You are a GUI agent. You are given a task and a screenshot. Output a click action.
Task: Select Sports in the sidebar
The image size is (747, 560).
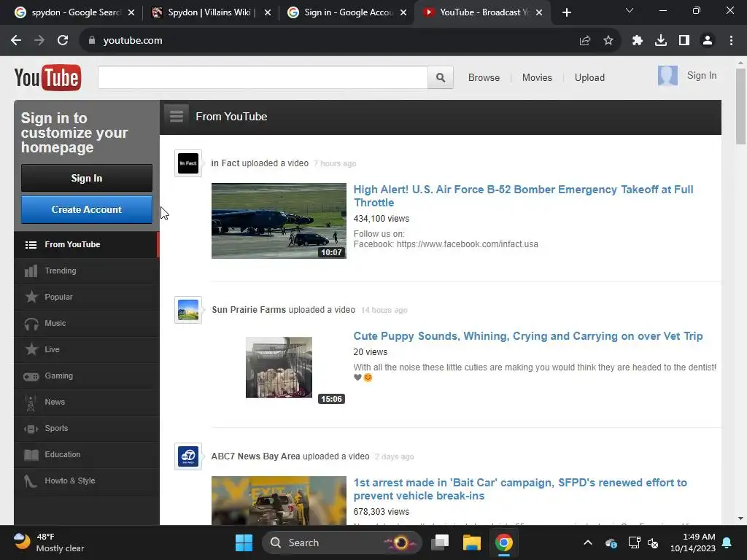pos(86,428)
